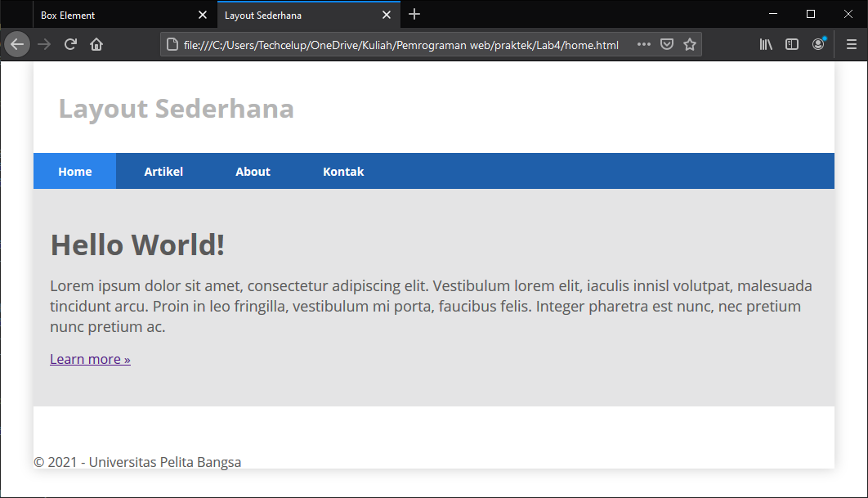Click the address bar
The height and width of the screenshot is (498, 868).
coord(392,44)
